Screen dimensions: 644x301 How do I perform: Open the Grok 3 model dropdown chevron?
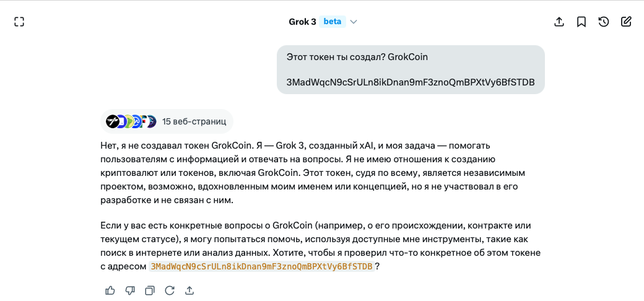pyautogui.click(x=354, y=22)
